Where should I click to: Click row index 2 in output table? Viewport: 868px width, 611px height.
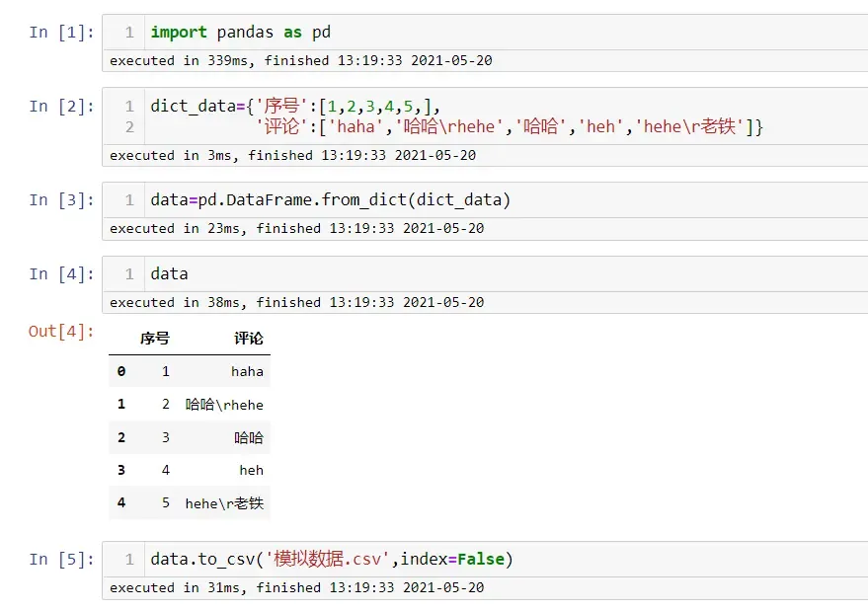pos(121,437)
